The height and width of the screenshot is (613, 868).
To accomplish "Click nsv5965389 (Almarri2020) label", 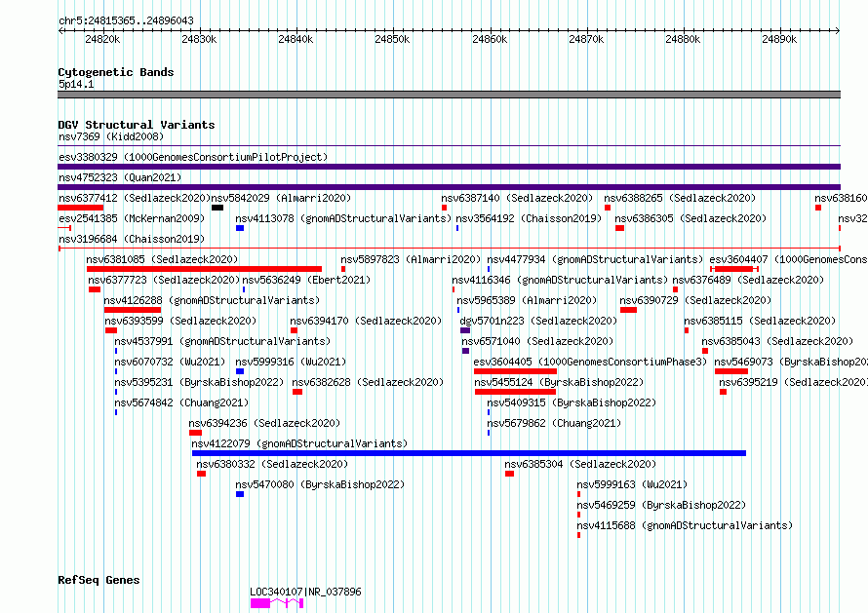I will [527, 300].
